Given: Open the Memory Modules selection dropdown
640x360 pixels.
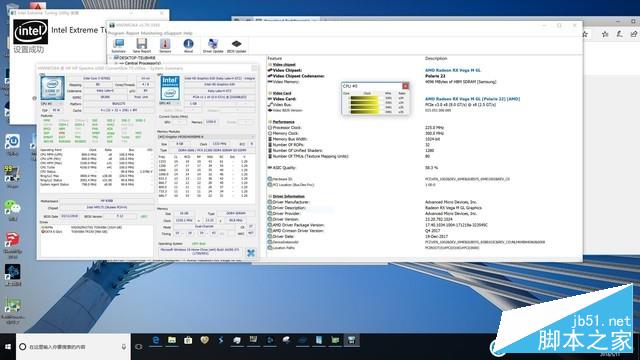Looking at the screenshot, I should tap(207, 137).
